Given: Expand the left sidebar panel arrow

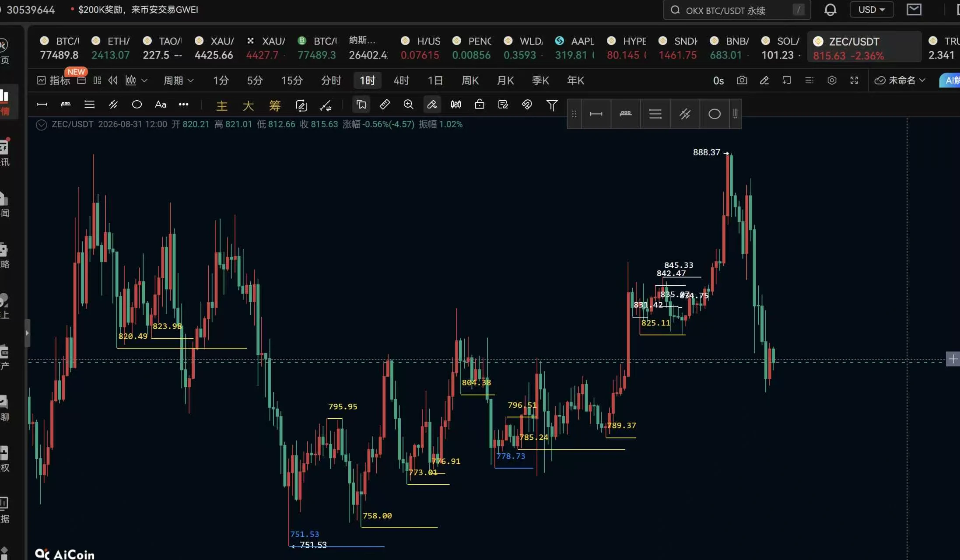Looking at the screenshot, I should 27,333.
